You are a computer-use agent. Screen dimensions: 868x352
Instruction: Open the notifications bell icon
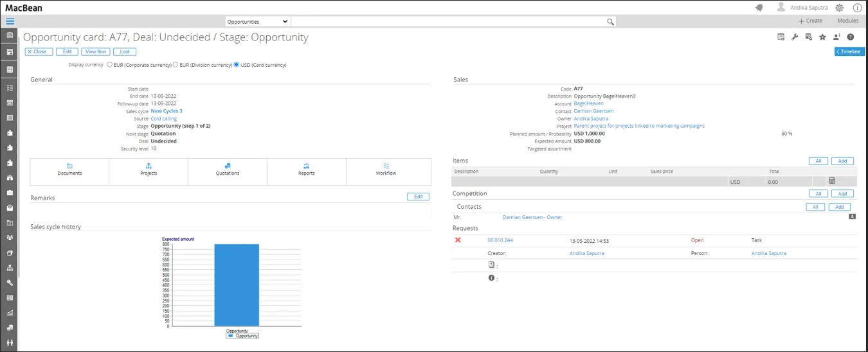pos(759,8)
